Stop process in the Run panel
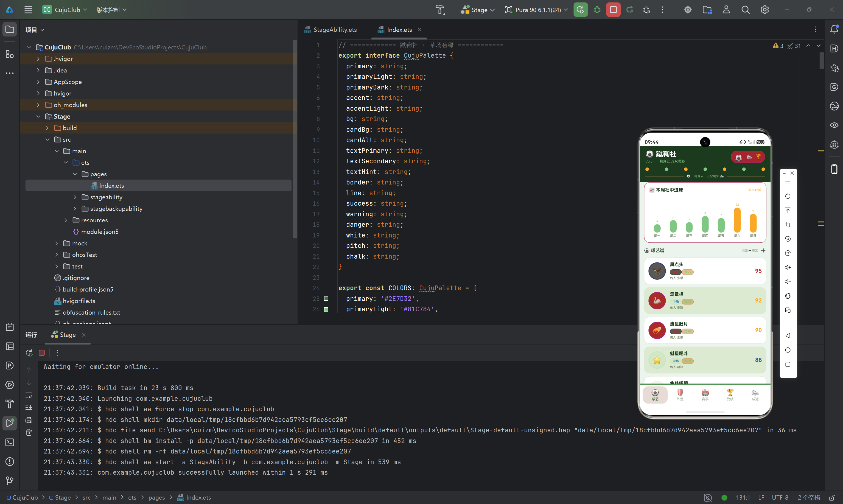The image size is (843, 504). [x=42, y=353]
